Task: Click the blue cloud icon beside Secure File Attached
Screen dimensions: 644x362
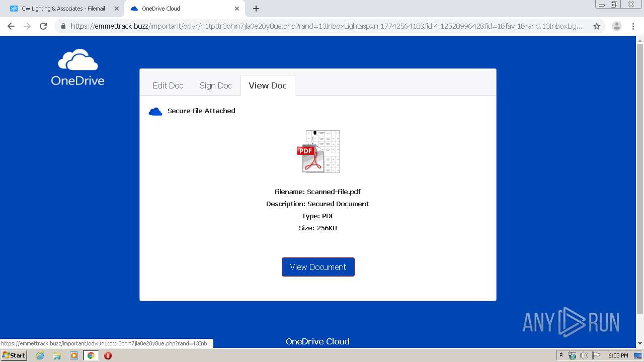Action: [x=155, y=112]
